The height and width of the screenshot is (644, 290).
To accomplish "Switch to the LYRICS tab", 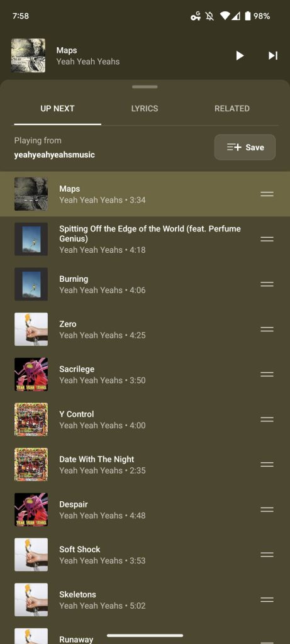I will 145,108.
